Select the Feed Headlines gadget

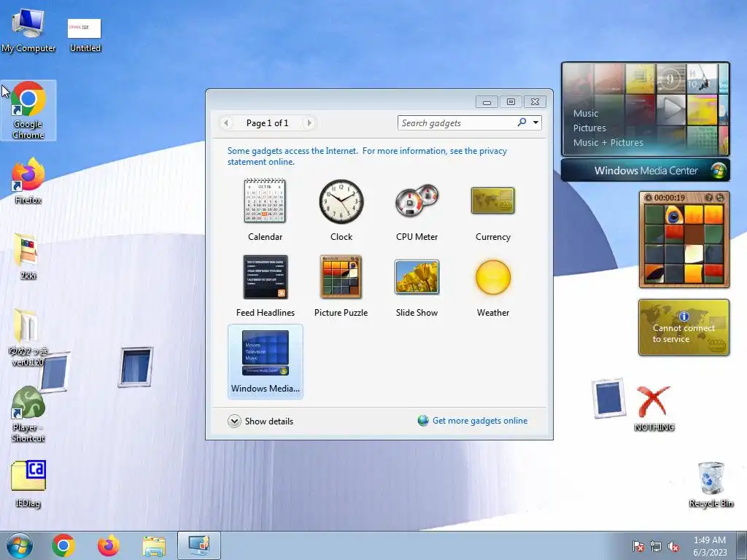click(x=265, y=286)
